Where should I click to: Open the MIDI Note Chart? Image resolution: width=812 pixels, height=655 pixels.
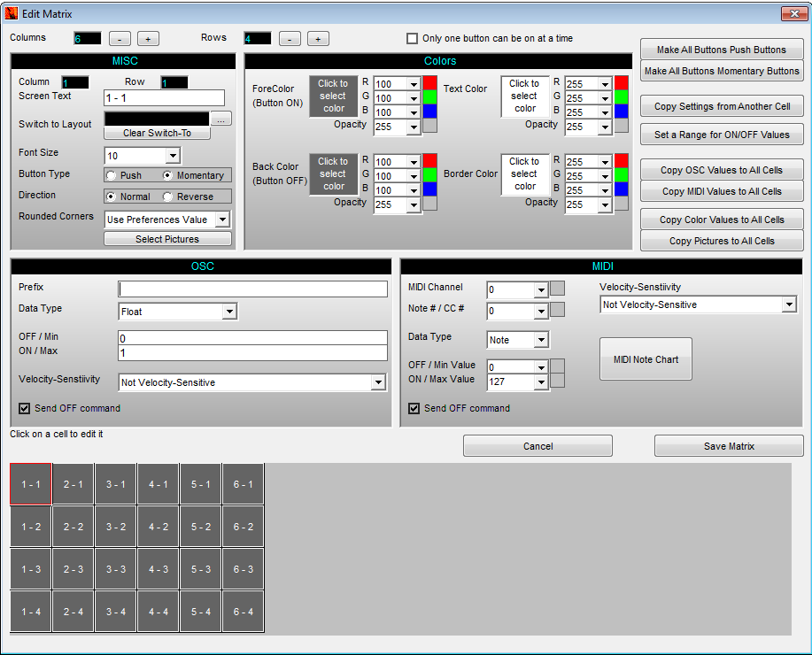[x=646, y=359]
